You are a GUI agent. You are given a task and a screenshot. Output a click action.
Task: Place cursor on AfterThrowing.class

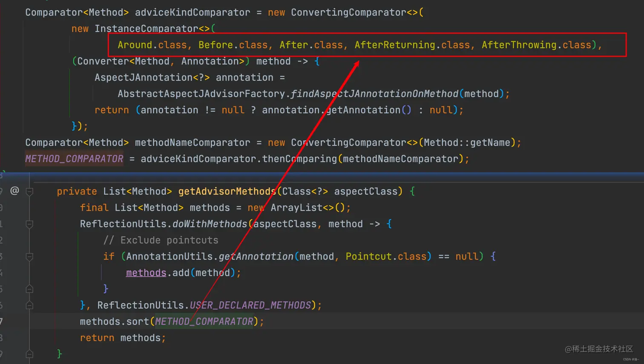point(537,45)
